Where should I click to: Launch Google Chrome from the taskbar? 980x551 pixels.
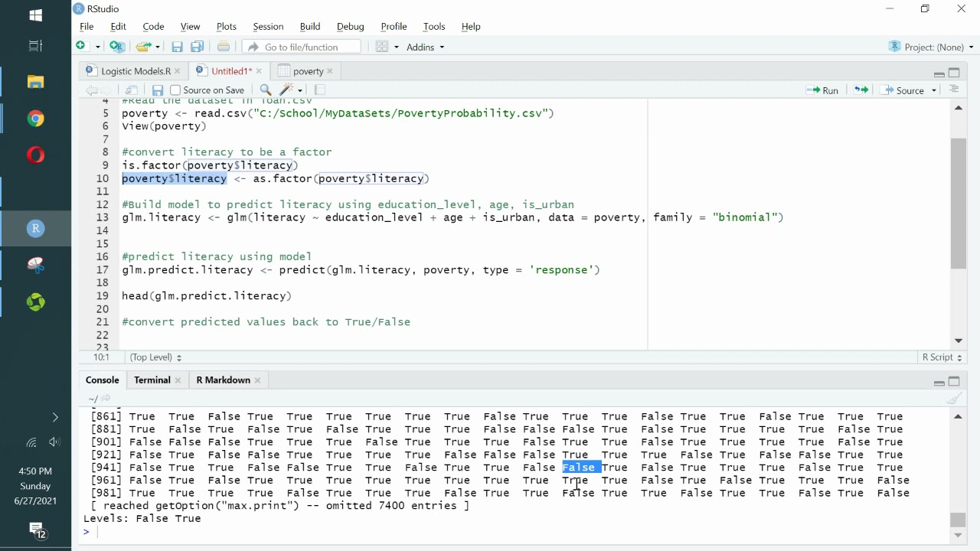[35, 119]
